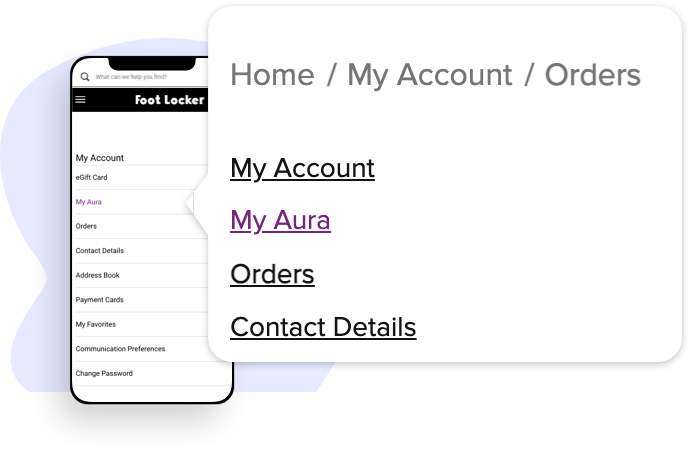Open Address Book in the phone menu
This screenshot has height=456, width=690.
click(x=97, y=275)
